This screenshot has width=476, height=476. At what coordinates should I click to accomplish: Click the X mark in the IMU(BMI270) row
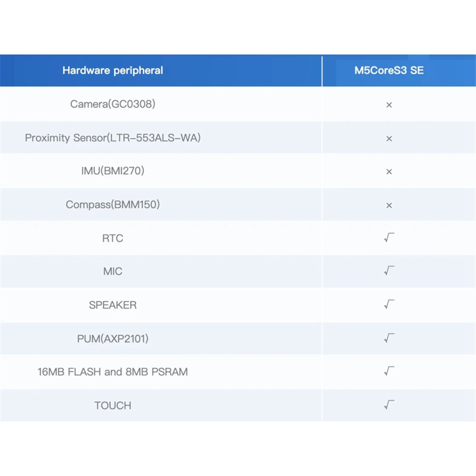[389, 172]
